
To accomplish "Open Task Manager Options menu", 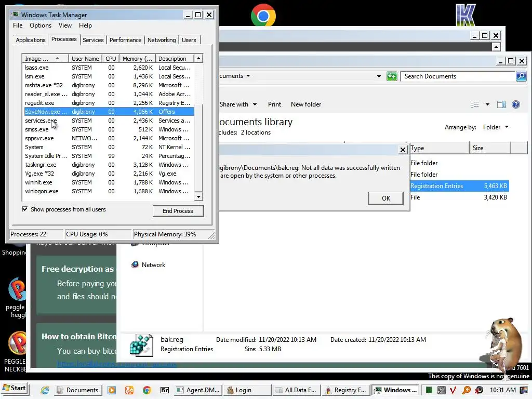I will tap(41, 25).
